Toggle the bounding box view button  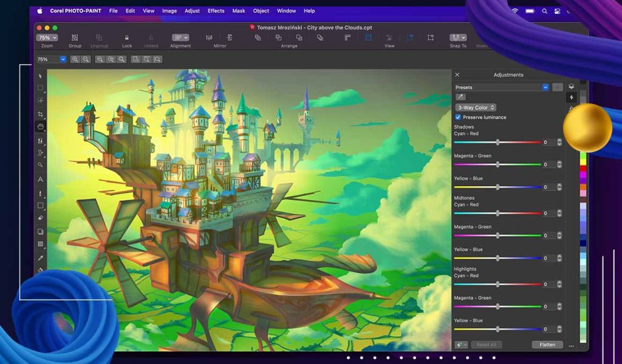click(x=431, y=38)
